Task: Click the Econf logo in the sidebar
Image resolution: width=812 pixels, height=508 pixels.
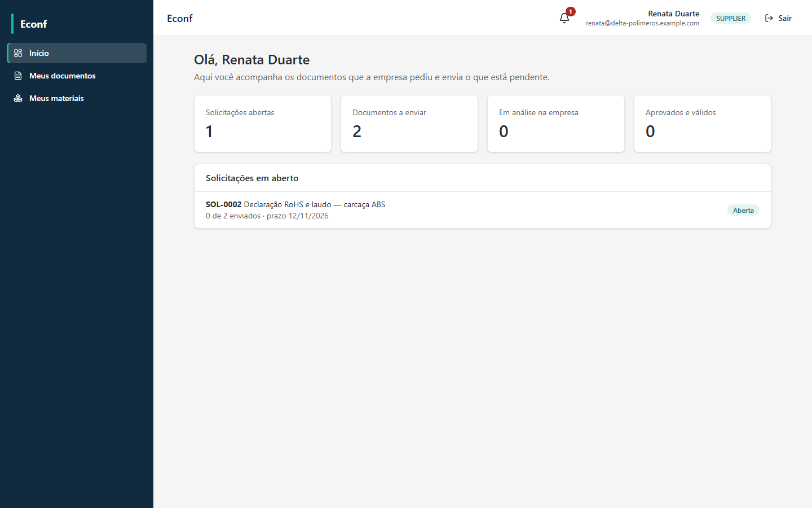Action: (34, 24)
